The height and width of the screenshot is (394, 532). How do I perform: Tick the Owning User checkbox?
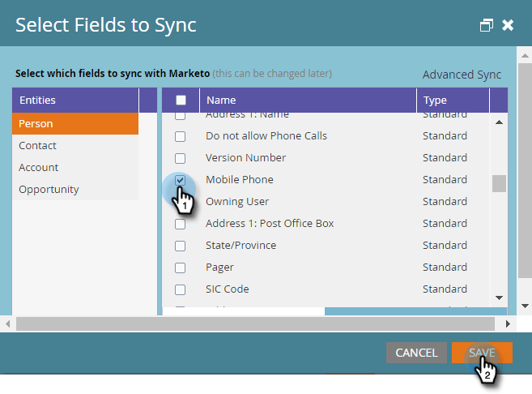(181, 202)
